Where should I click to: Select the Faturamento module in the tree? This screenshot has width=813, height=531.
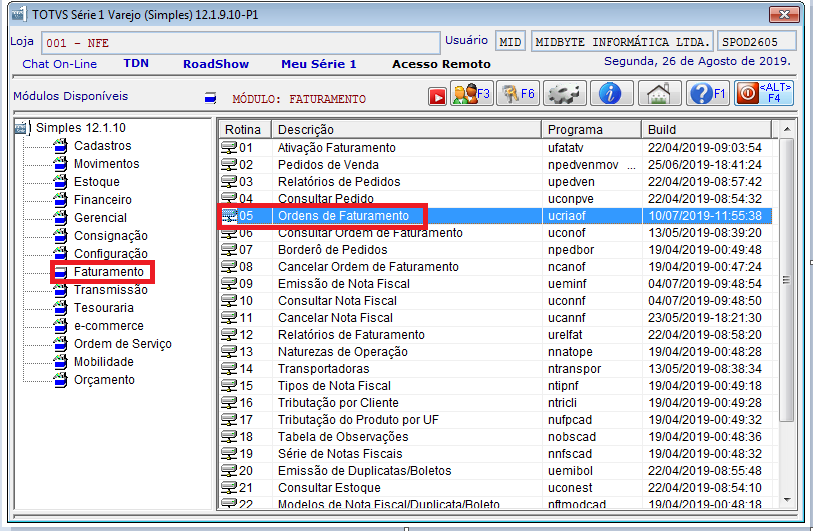[108, 272]
